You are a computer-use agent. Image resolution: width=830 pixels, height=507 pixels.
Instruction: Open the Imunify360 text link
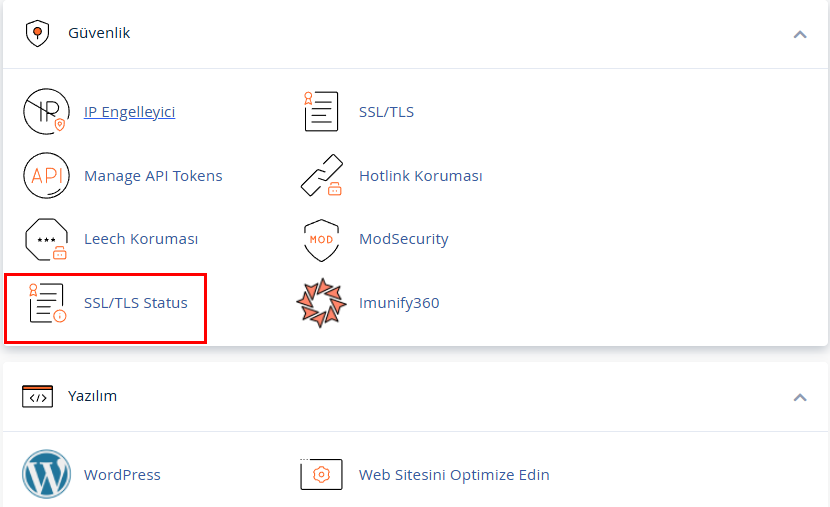[x=399, y=303]
